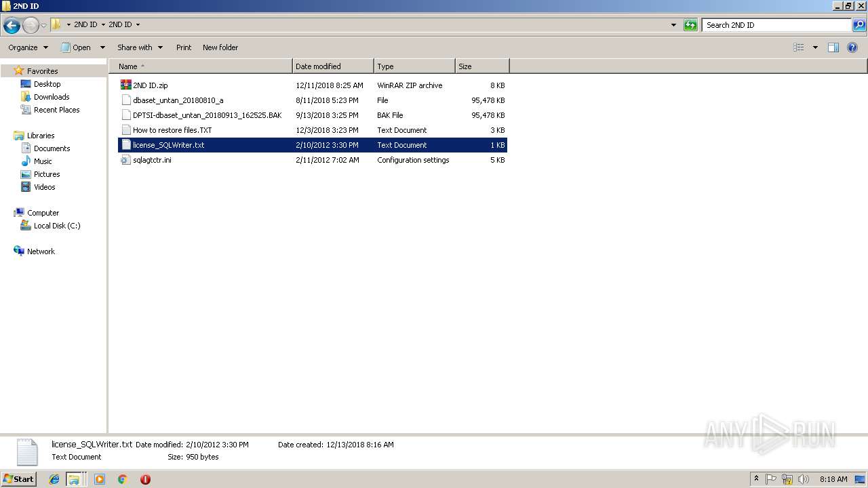Open Videos library
Screen dimensions: 868x488
44,187
